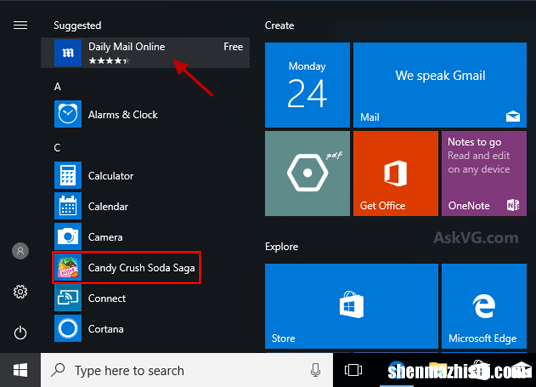The height and width of the screenshot is (387, 536).
Task: Click the letter C section header
Action: click(57, 148)
